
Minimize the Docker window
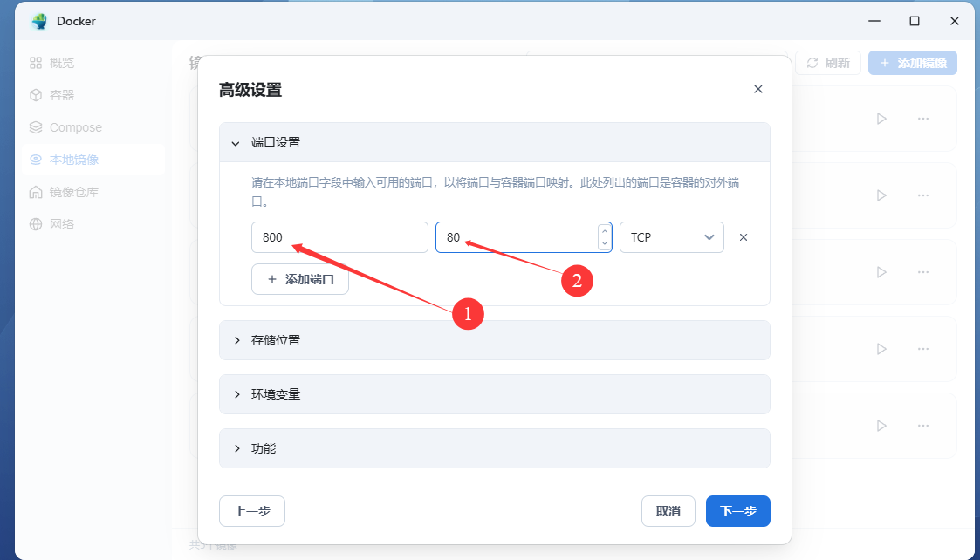point(874,21)
